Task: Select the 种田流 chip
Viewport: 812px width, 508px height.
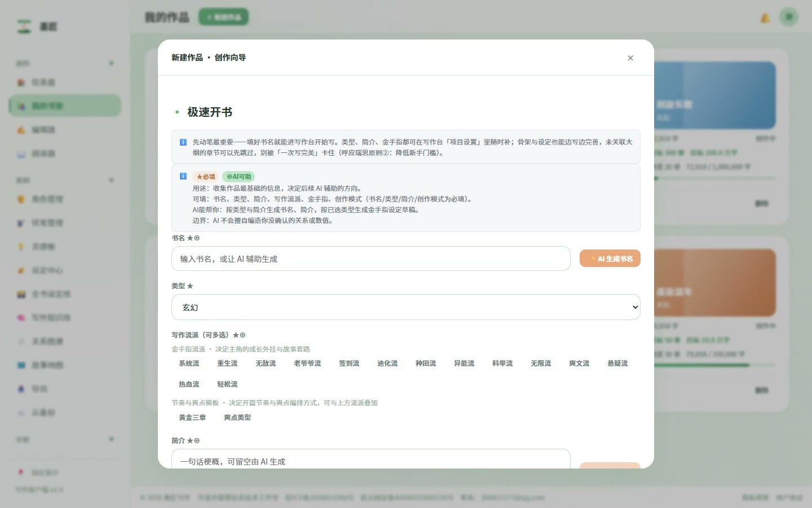Action: click(426, 364)
